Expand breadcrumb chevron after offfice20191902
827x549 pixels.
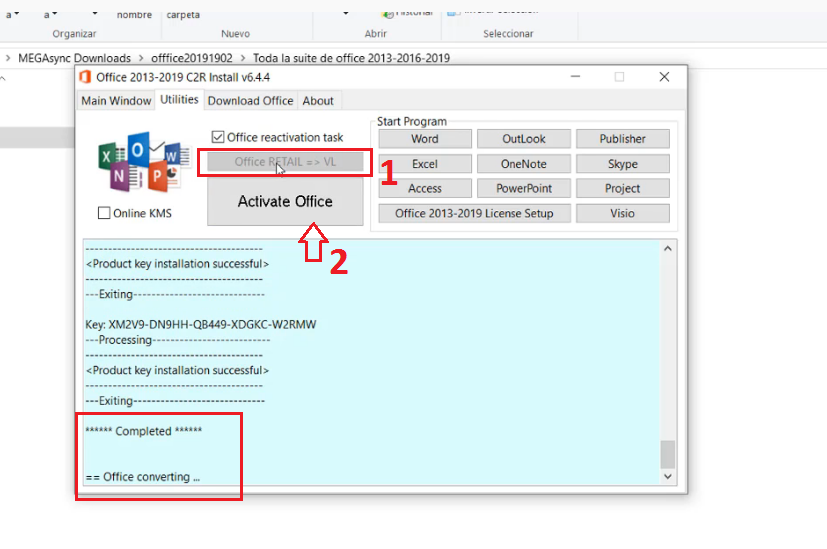(243, 58)
